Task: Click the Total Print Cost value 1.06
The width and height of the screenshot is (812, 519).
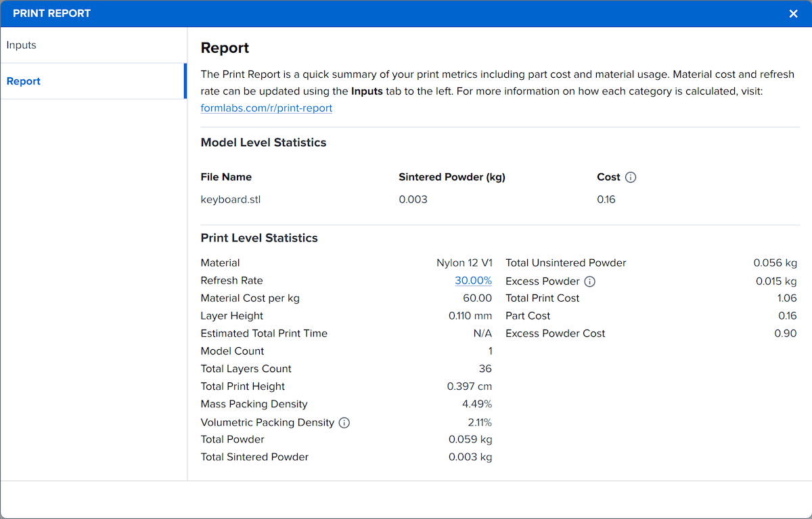Action: [787, 298]
